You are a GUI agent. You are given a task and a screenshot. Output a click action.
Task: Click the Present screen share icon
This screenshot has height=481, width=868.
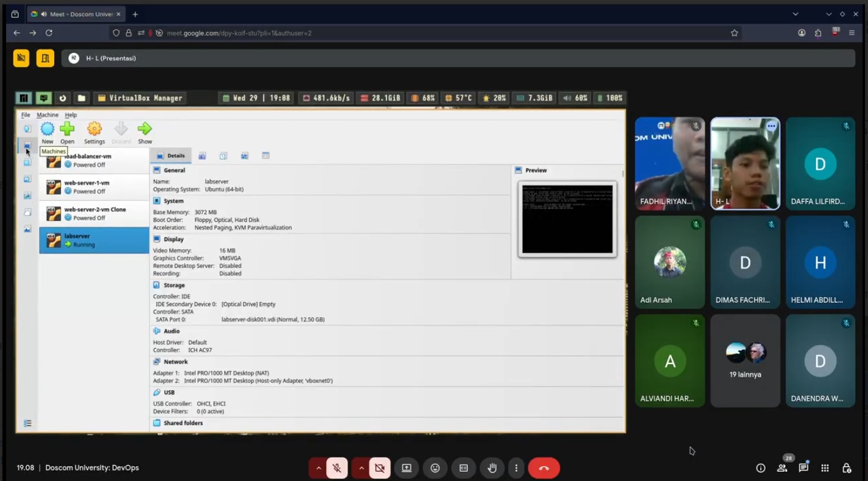coord(406,468)
